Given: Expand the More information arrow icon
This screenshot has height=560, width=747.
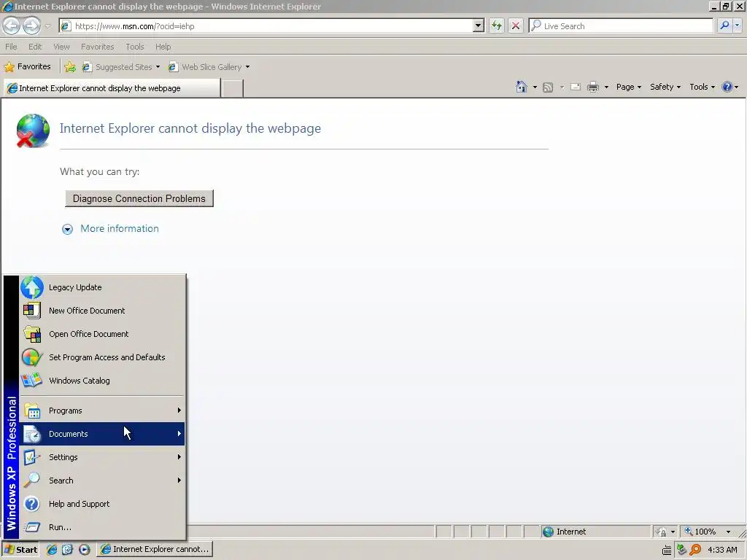Looking at the screenshot, I should [x=68, y=230].
